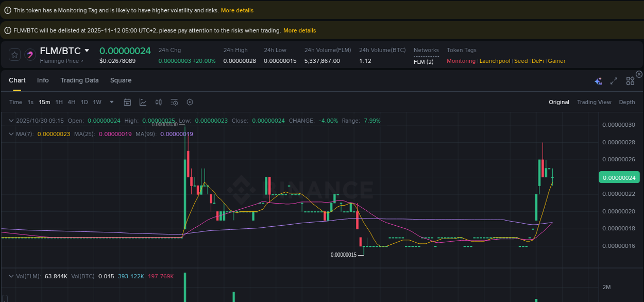Toggle the favorite star for FLM/BTC
Image resolution: width=644 pixels, height=302 pixels.
(14, 55)
